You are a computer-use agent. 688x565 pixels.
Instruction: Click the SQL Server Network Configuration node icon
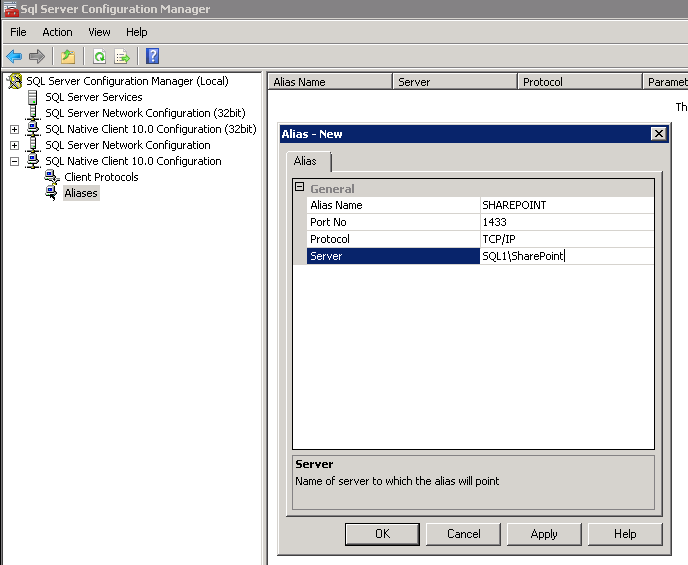32,145
